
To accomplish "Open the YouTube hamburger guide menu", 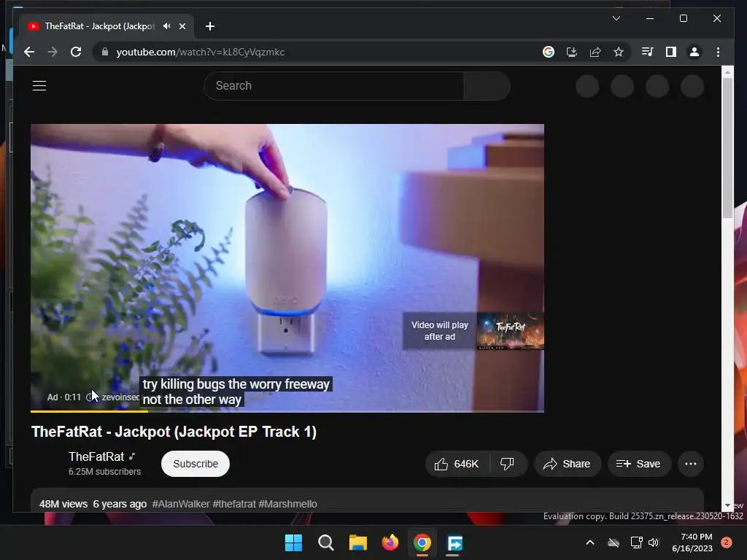I will tap(39, 86).
